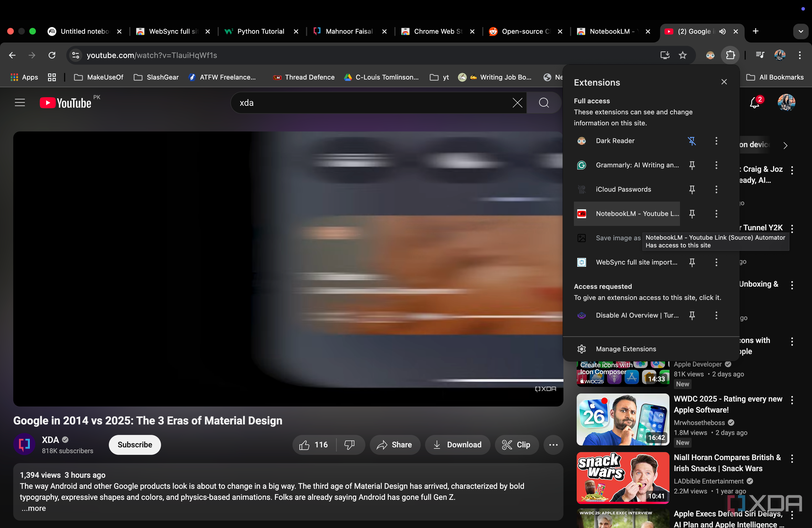This screenshot has width=812, height=528.
Task: Open more options for iCloud Passwords
Action: 716,189
